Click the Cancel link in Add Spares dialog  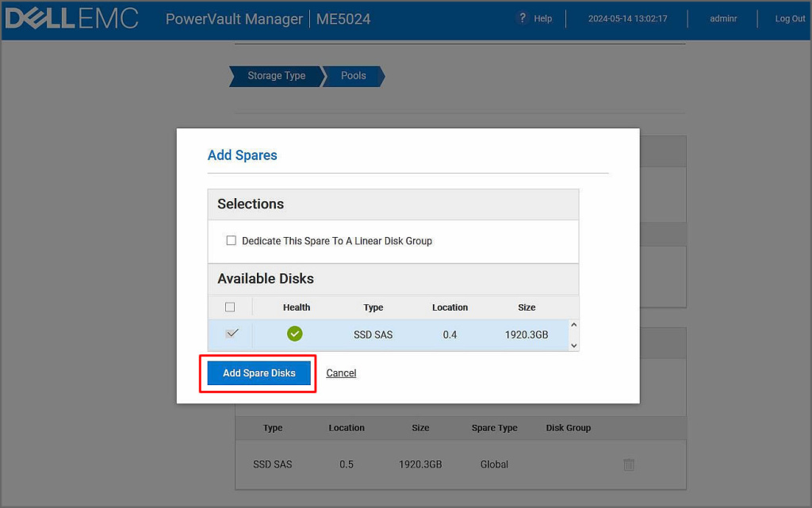tap(341, 373)
